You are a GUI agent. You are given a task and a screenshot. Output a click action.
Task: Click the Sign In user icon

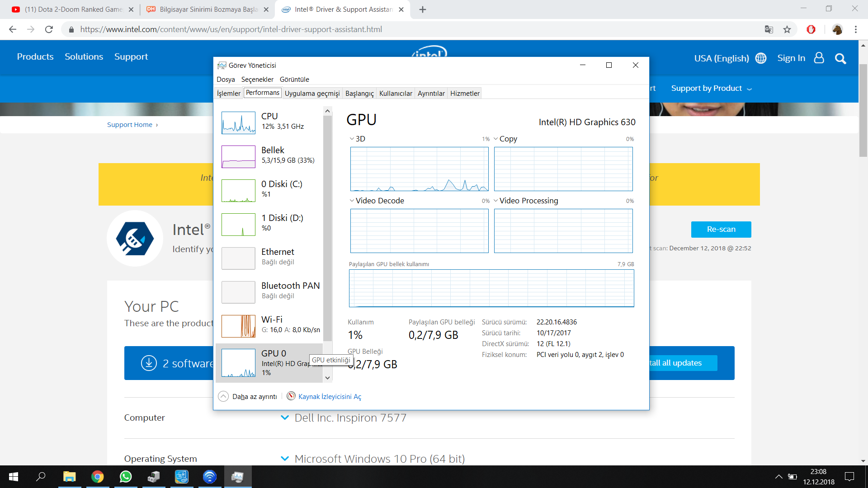819,58
